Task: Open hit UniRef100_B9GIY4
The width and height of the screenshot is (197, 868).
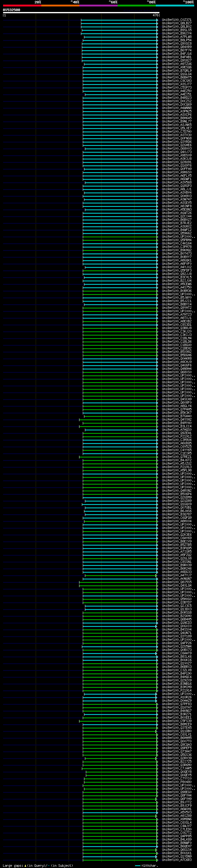Action: tap(177, 33)
